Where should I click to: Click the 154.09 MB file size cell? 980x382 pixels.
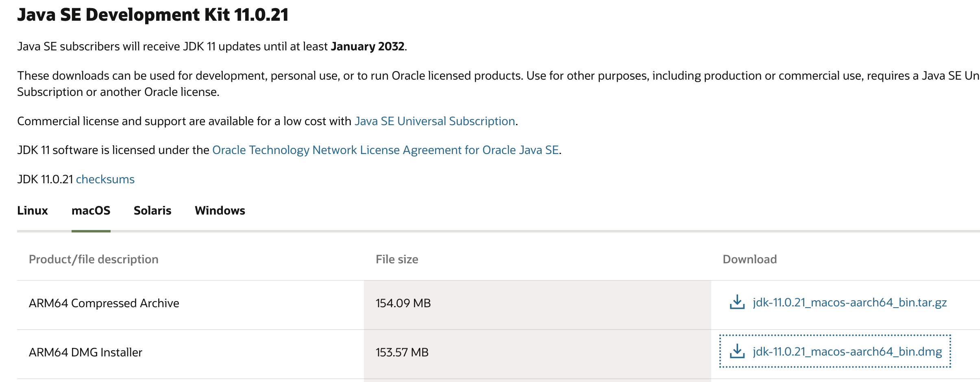pos(403,303)
